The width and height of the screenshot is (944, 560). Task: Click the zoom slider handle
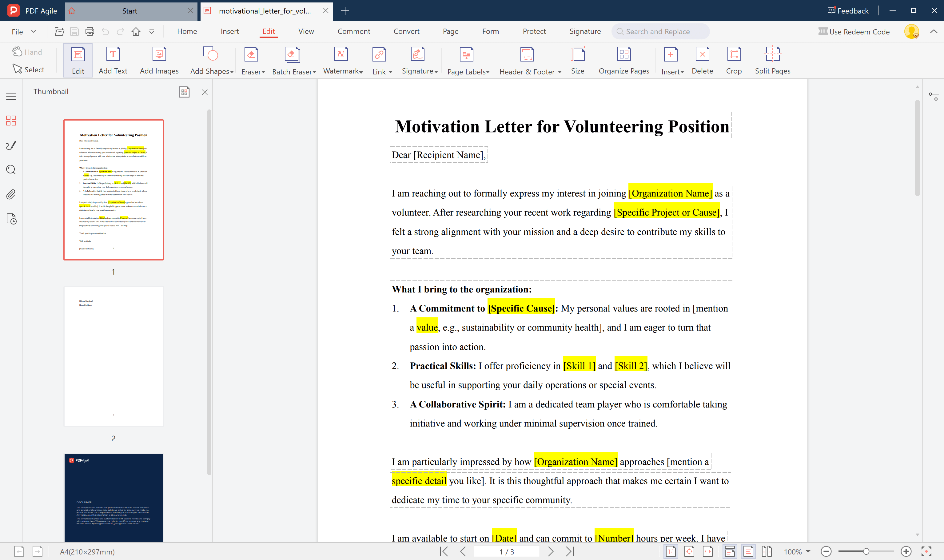click(866, 551)
